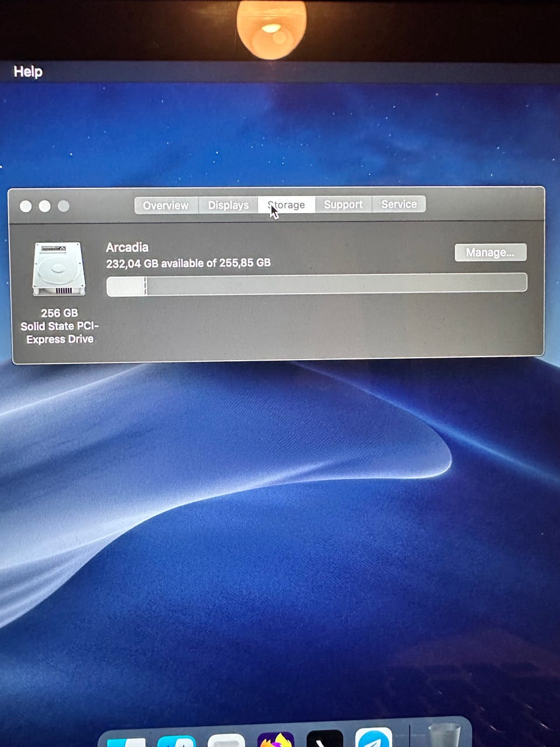Screen dimensions: 560x747
Task: Select the Storage tab
Action: [286, 204]
